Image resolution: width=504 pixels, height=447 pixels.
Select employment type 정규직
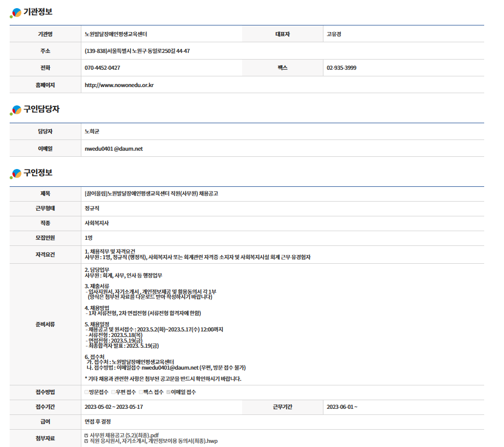coord(92,208)
